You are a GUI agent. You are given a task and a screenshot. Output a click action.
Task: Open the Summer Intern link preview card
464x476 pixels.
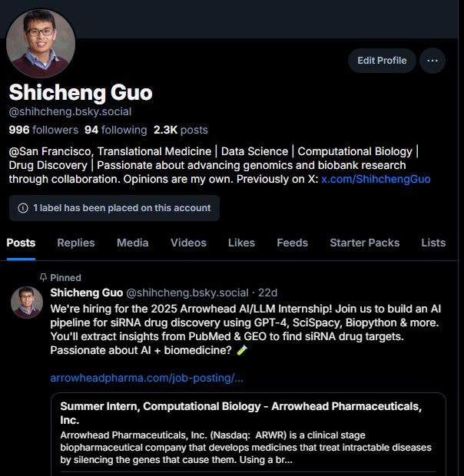point(248,434)
